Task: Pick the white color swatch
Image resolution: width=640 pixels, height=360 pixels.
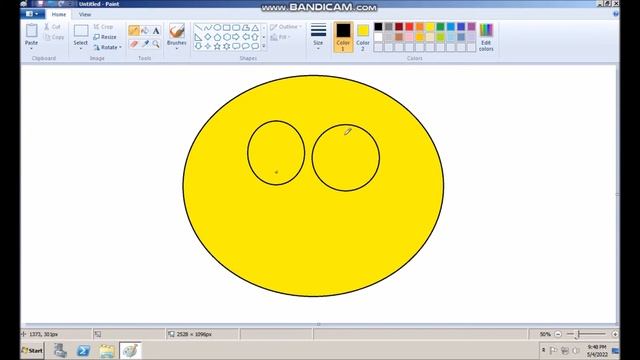Action: pos(378,37)
